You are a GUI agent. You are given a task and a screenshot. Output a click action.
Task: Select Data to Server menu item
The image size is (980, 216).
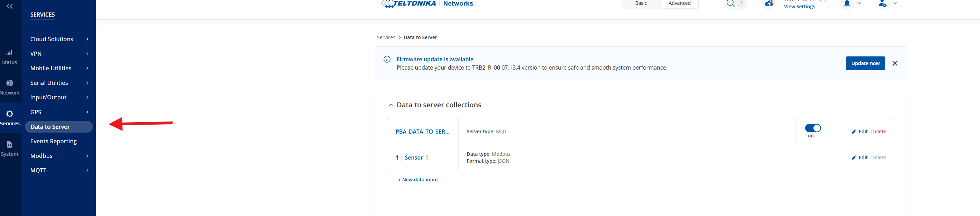pos(59,126)
